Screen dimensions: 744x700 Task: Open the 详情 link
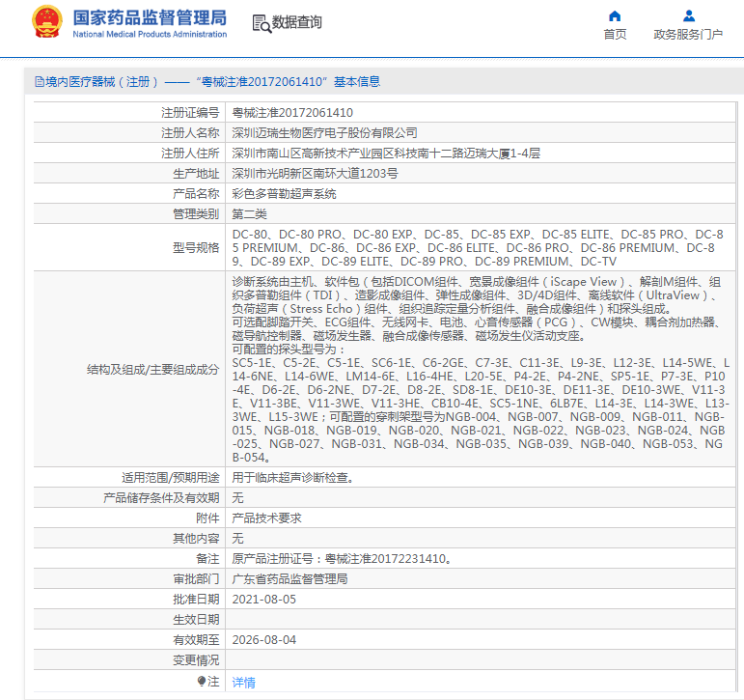pyautogui.click(x=243, y=683)
